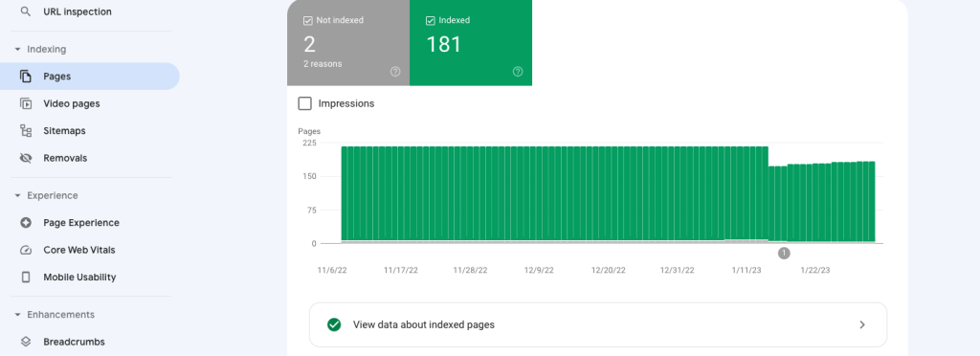This screenshot has width=980, height=356.
Task: Enable the Impressions checkbox
Action: pos(305,103)
